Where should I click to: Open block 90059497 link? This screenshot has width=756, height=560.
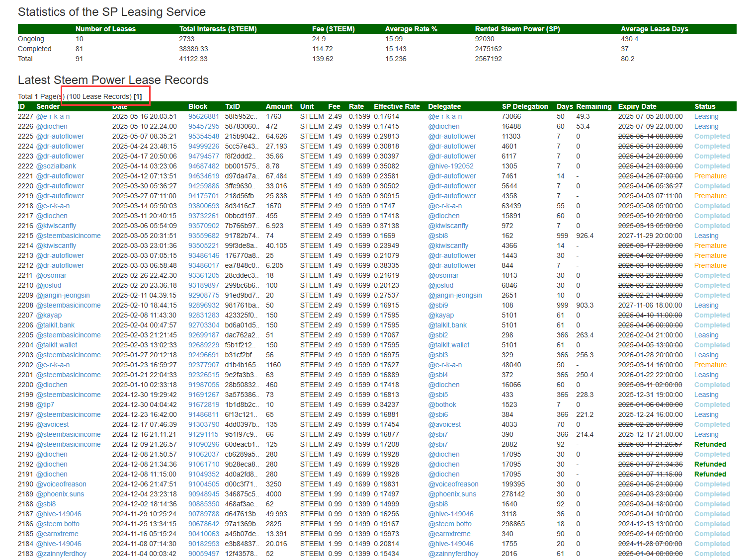click(x=204, y=554)
